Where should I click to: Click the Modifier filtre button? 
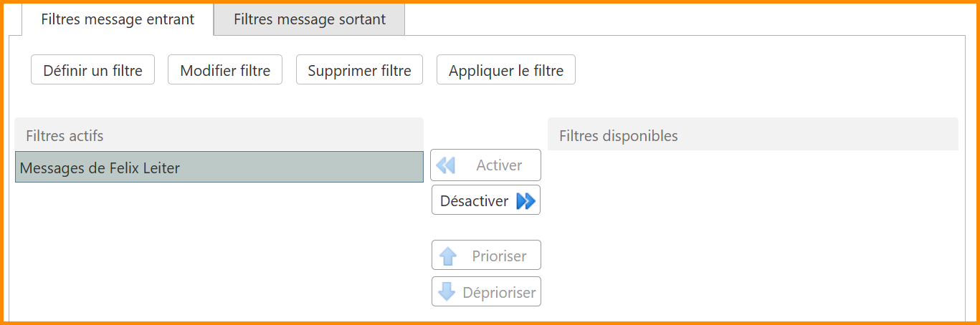(x=225, y=70)
